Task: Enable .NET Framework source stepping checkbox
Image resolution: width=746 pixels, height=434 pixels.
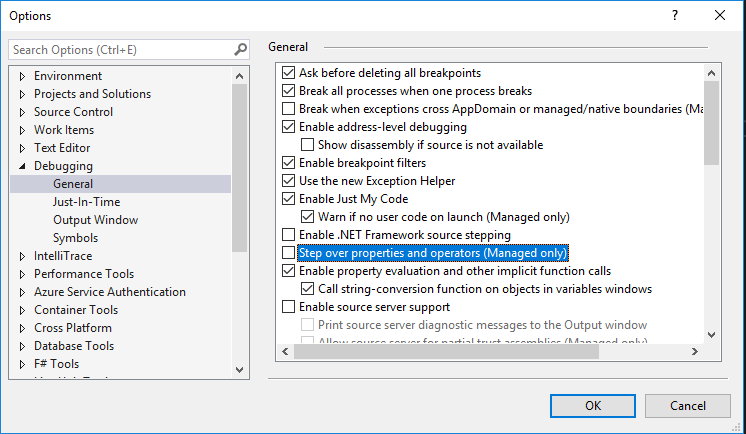Action: point(288,235)
